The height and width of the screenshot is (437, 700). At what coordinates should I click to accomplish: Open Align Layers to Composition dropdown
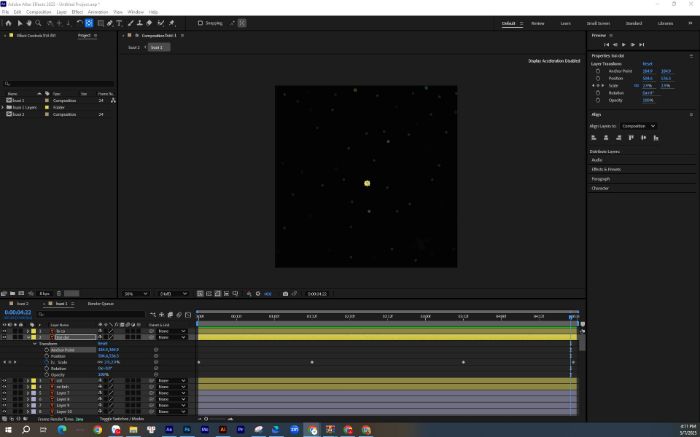pyautogui.click(x=638, y=126)
